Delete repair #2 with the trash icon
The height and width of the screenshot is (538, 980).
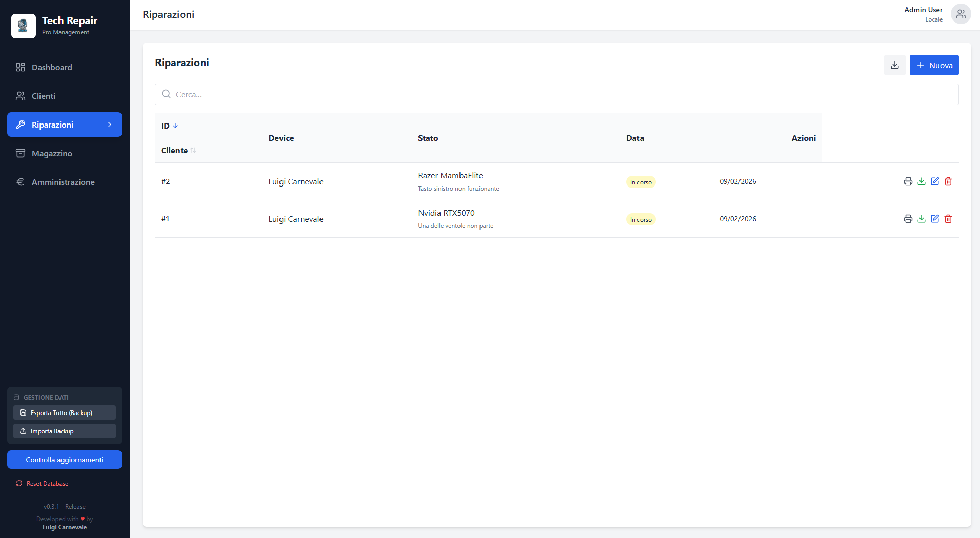pyautogui.click(x=948, y=181)
